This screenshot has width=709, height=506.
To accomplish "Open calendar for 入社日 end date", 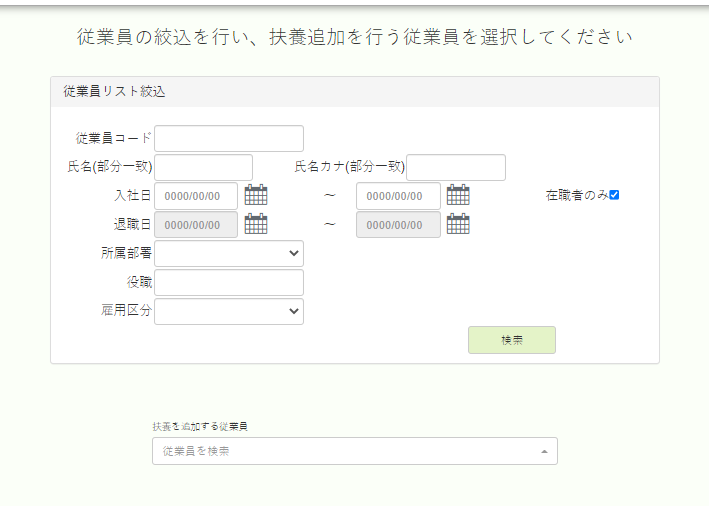I will point(458,195).
